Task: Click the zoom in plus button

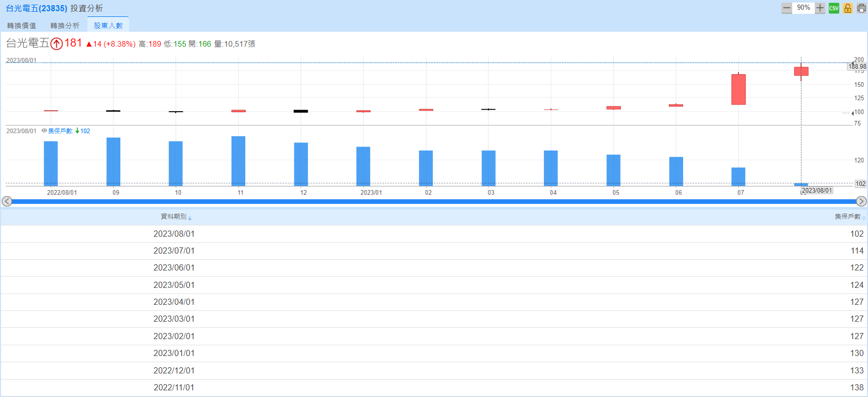Action: point(820,8)
